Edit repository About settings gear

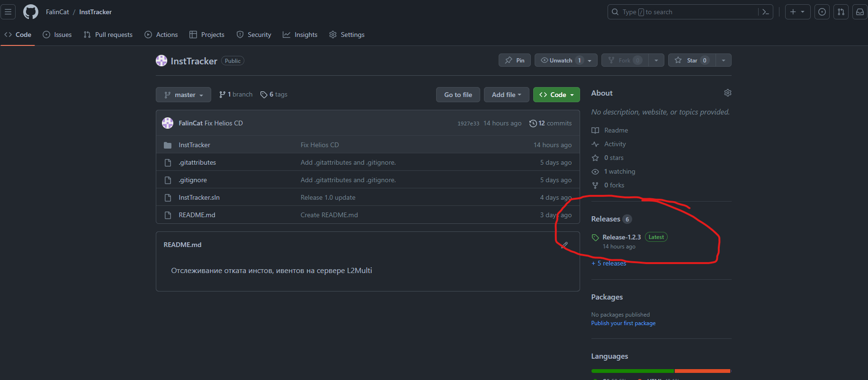728,93
